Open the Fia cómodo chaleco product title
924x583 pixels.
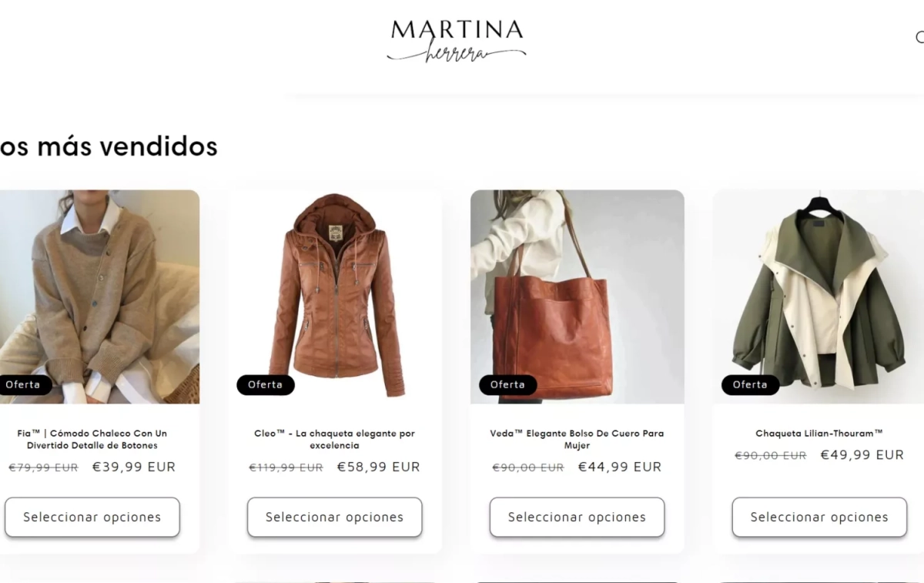(92, 439)
